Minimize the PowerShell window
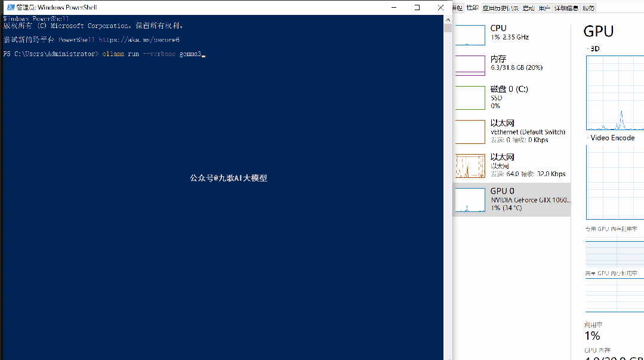This screenshot has height=360, width=644. click(x=394, y=7)
